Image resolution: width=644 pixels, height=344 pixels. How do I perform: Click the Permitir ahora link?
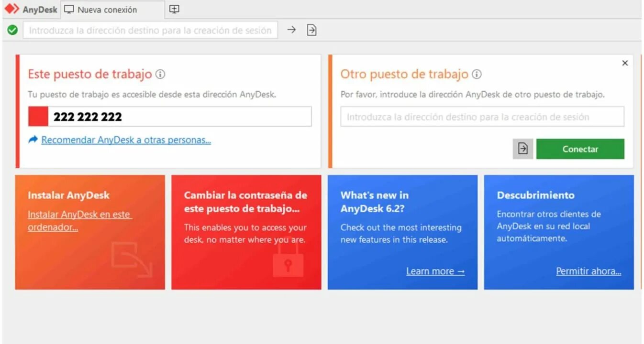[588, 271]
